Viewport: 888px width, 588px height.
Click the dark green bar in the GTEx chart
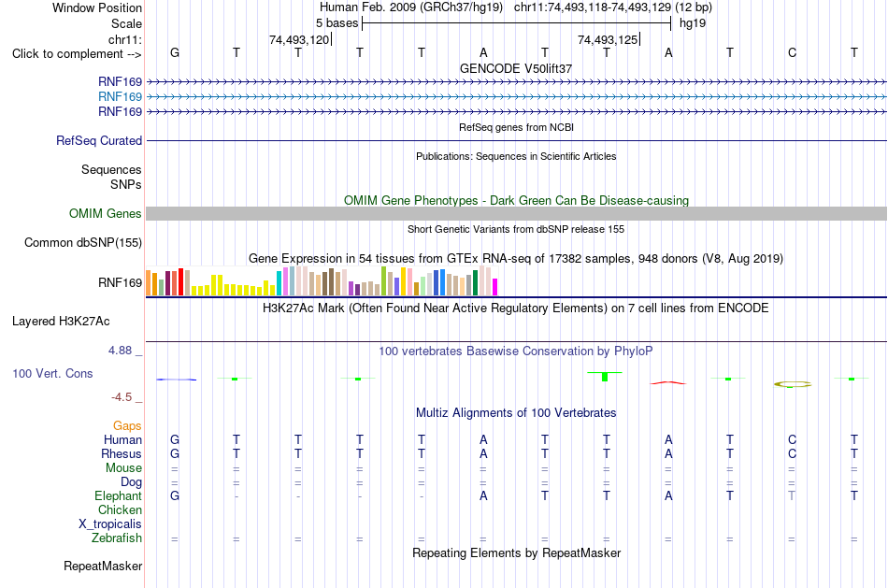click(475, 282)
